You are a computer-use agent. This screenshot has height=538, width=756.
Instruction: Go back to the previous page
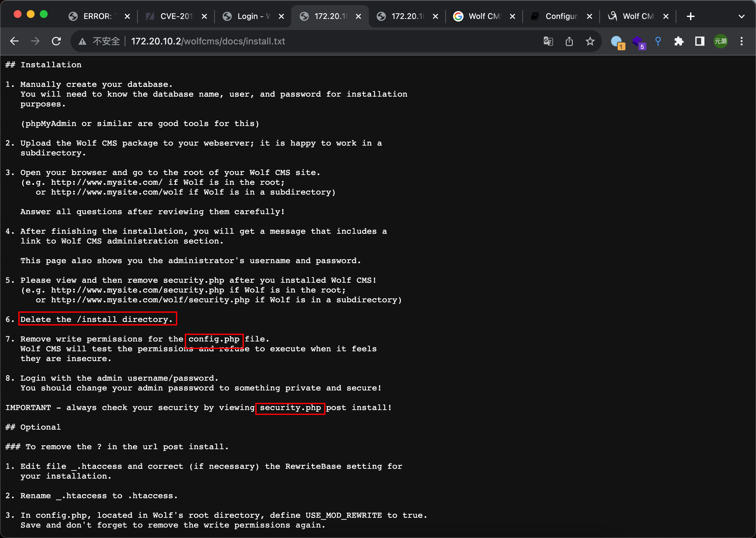point(14,41)
